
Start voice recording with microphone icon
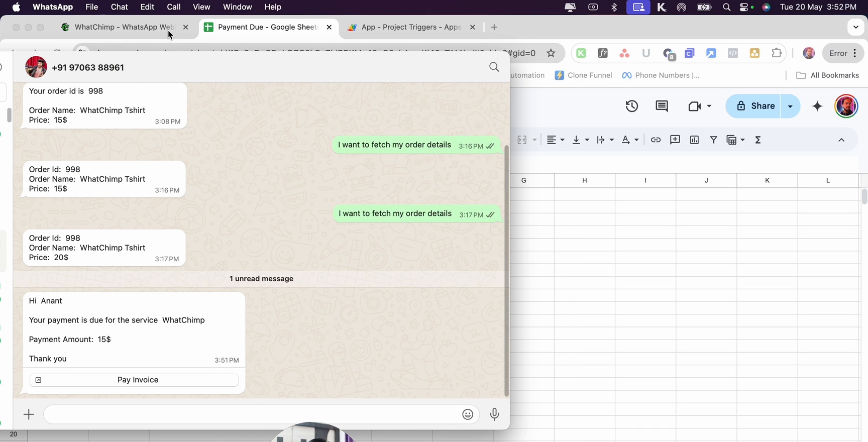coord(495,414)
